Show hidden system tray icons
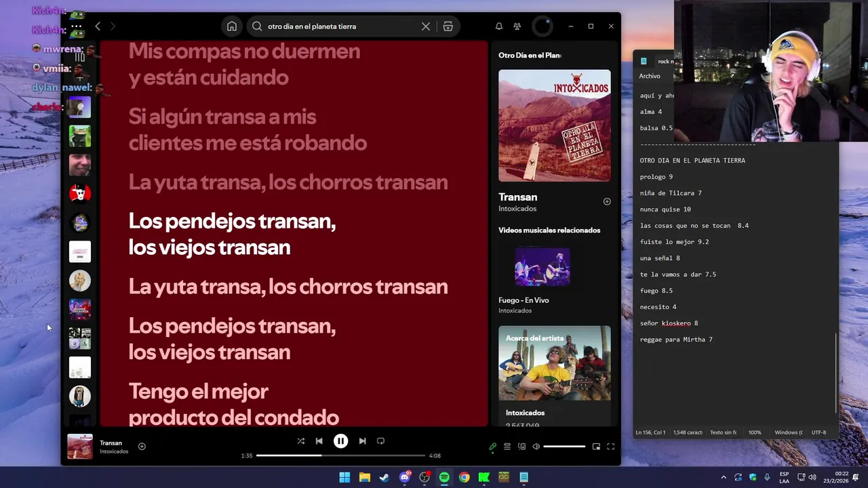This screenshot has height=488, width=868. (x=723, y=477)
